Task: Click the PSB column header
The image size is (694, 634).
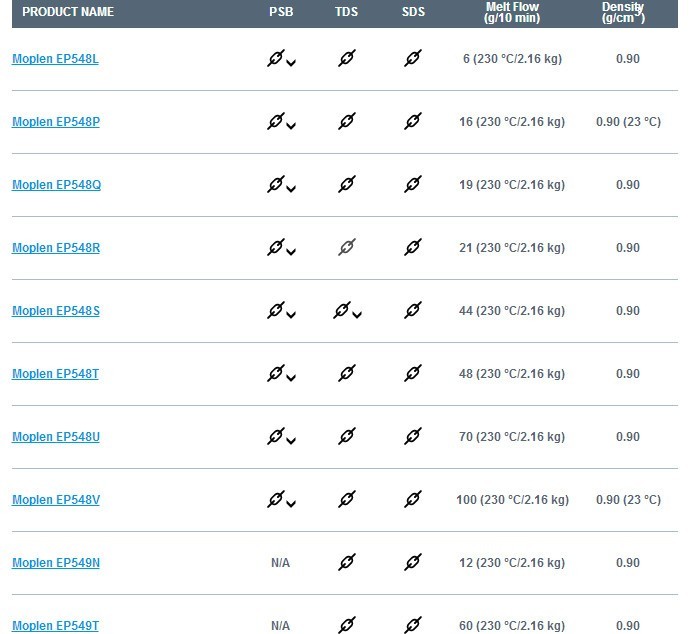Action: coord(281,12)
